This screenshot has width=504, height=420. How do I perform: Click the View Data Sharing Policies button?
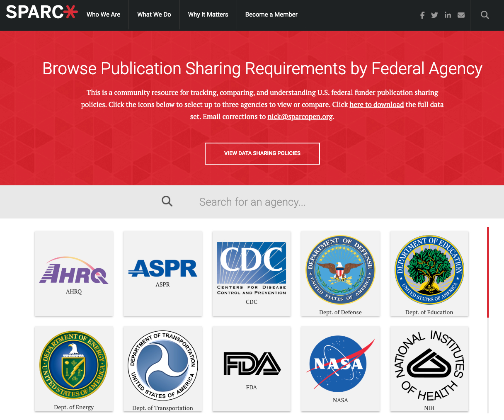(x=262, y=153)
